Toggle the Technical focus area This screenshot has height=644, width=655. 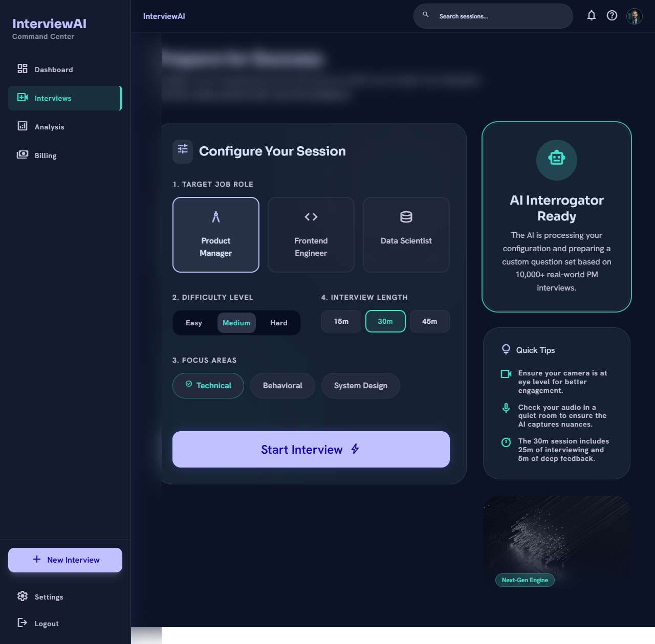[208, 386]
